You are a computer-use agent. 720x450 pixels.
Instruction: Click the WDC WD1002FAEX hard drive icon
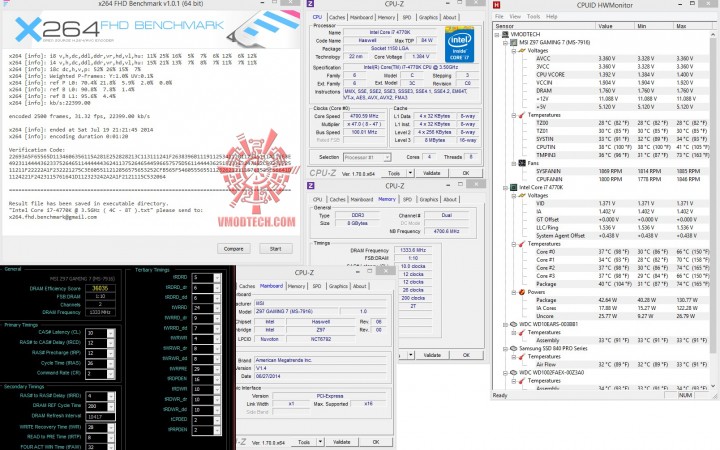pos(514,372)
